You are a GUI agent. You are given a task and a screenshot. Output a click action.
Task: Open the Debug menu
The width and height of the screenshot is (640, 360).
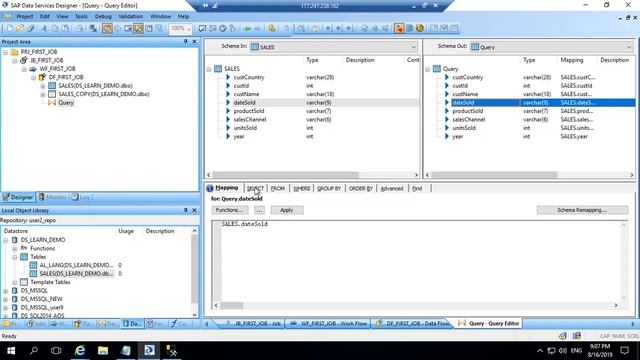pyautogui.click(x=103, y=16)
